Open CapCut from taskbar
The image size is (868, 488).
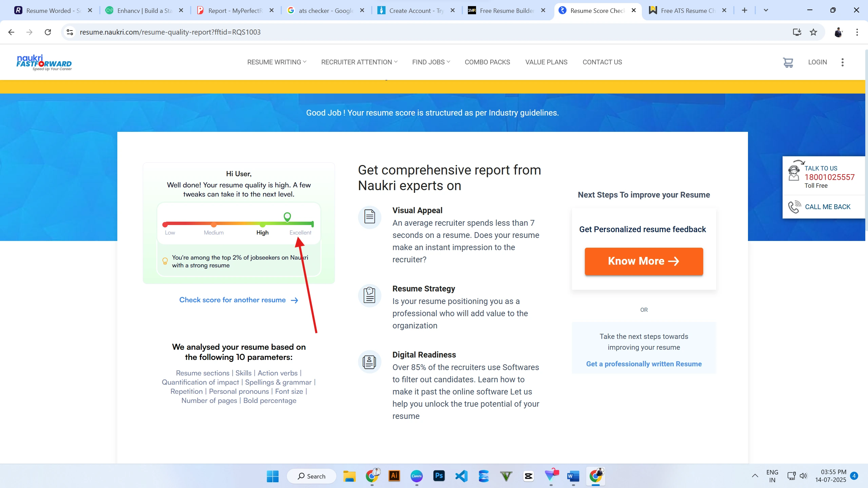pos(529,476)
